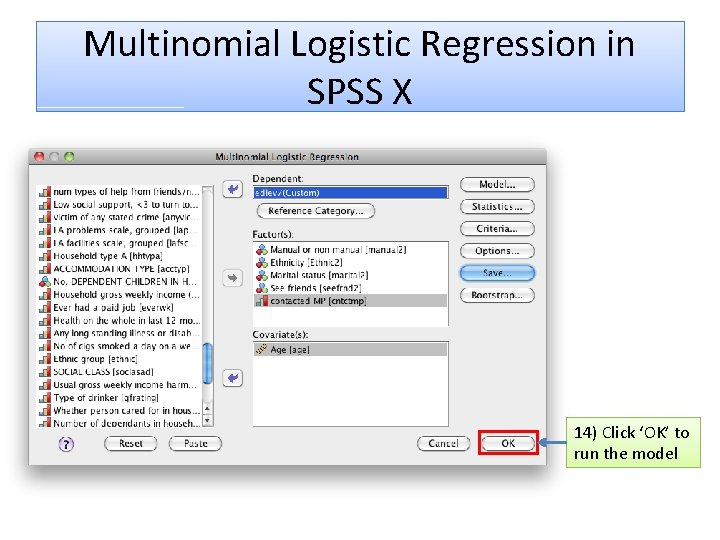The height and width of the screenshot is (540, 720).
Task: Click the nominal icon beside 'Manual or non manual [manual2]'
Action: [262, 249]
